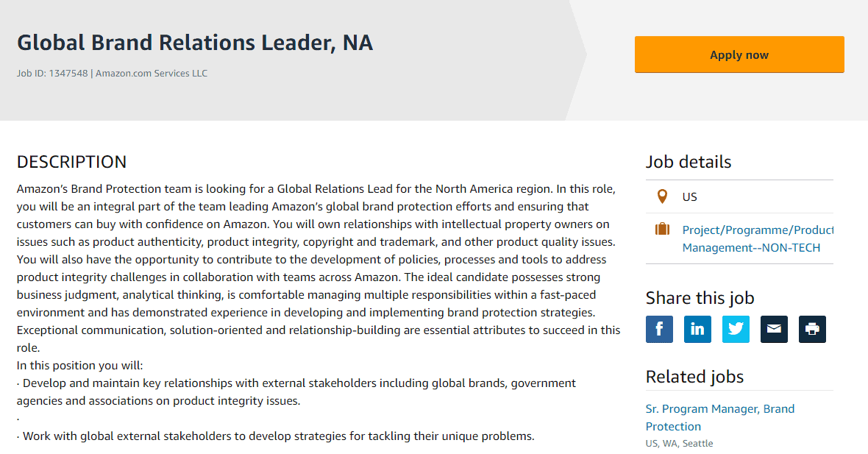
Task: Print the job posting using printer icon
Action: 812,330
